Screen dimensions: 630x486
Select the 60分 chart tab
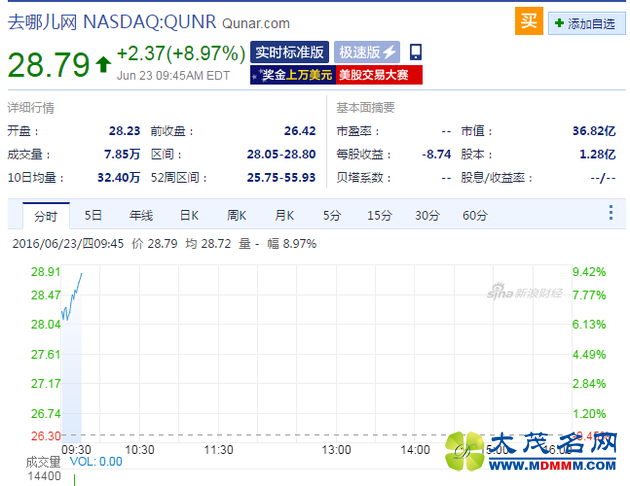[x=475, y=216]
